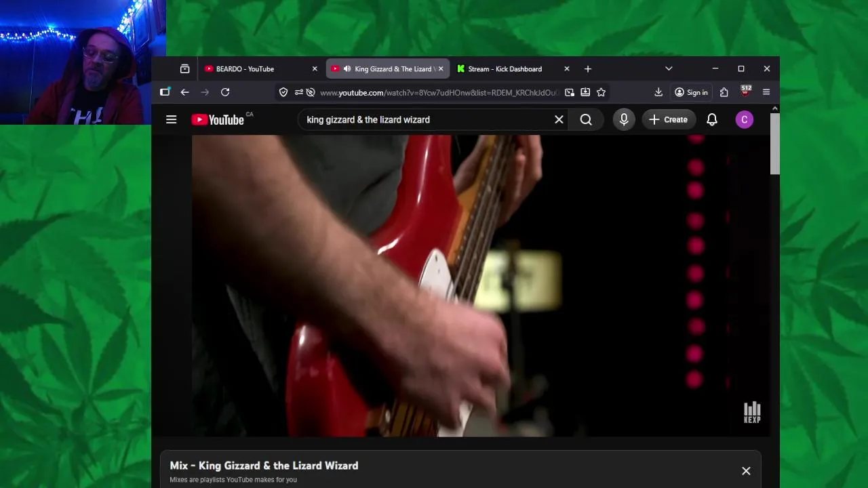Open the Create menu
The height and width of the screenshot is (488, 868).
pyautogui.click(x=668, y=119)
